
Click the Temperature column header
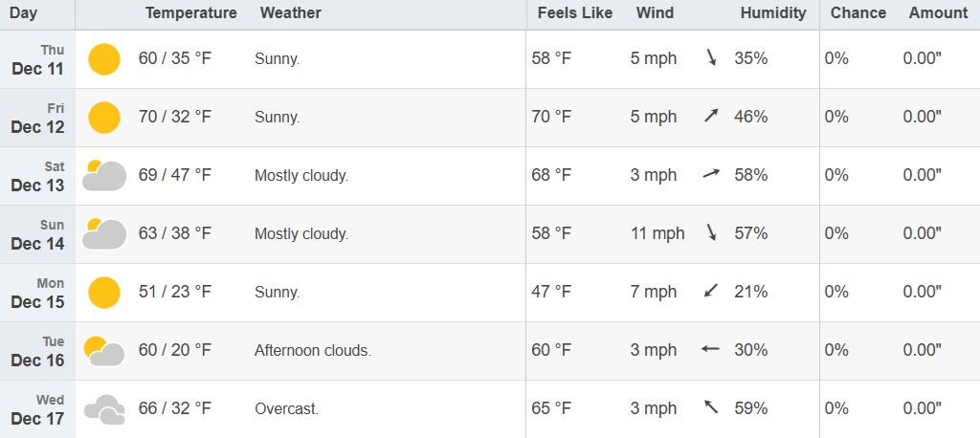point(190,13)
